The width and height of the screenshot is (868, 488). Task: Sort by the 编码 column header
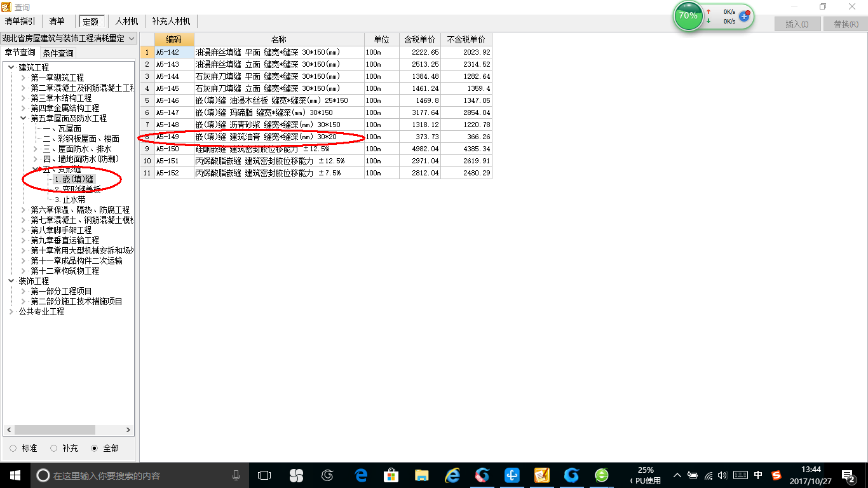coord(173,39)
